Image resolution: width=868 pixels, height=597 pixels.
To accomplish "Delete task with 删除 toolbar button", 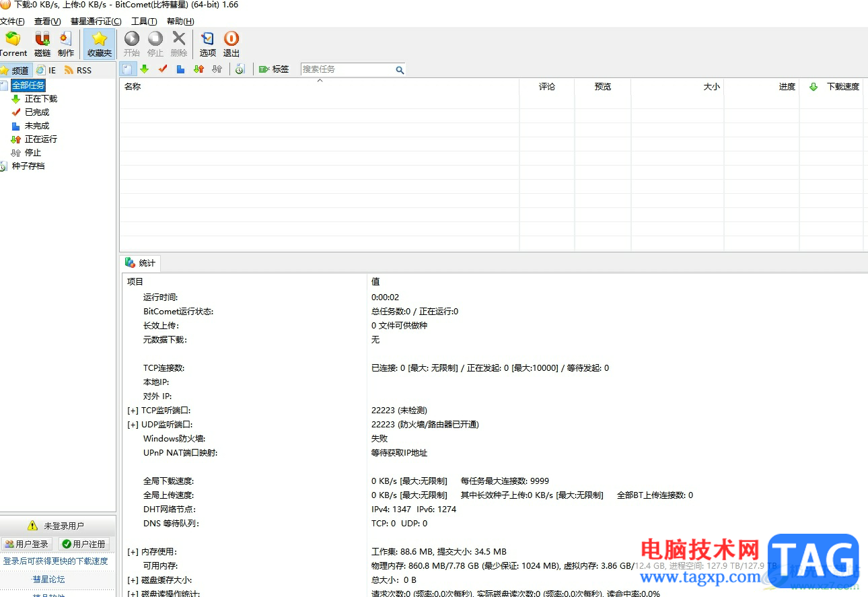I will tap(179, 44).
